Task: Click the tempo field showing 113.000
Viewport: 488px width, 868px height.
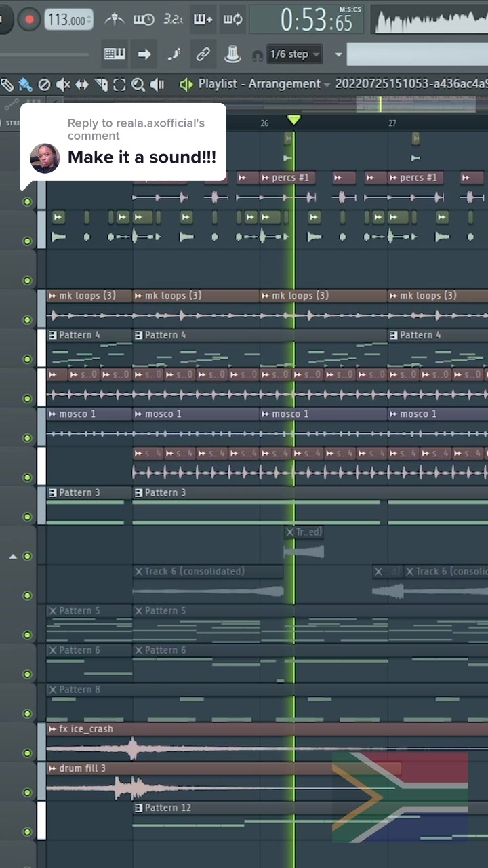Action: (x=68, y=20)
